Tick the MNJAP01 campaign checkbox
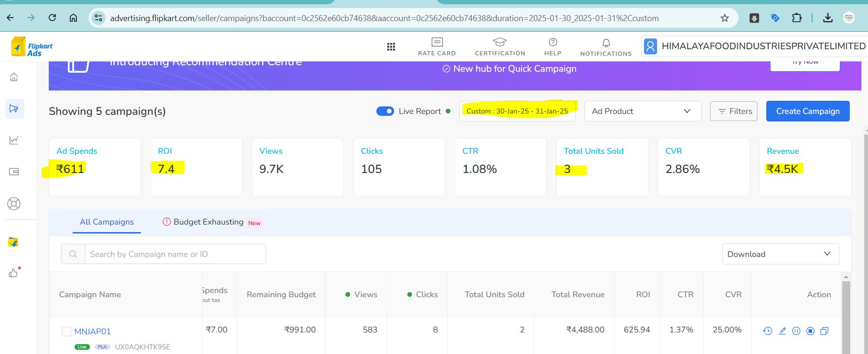 (x=67, y=331)
